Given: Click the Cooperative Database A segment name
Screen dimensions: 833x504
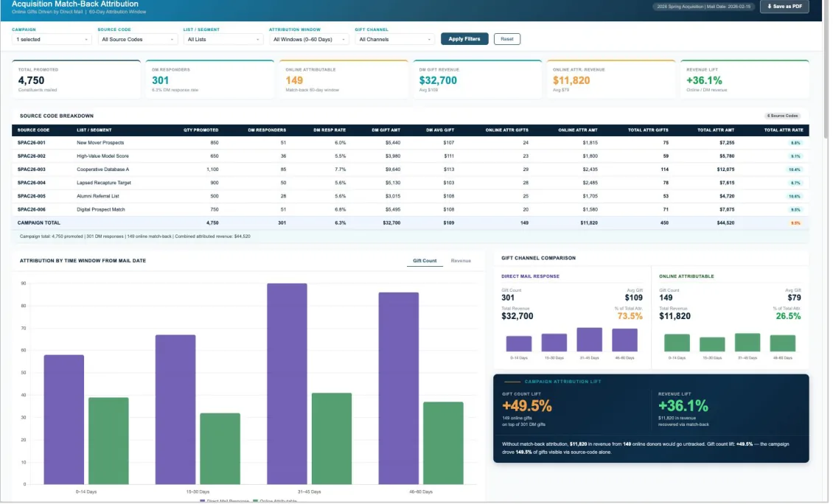Looking at the screenshot, I should click(102, 169).
